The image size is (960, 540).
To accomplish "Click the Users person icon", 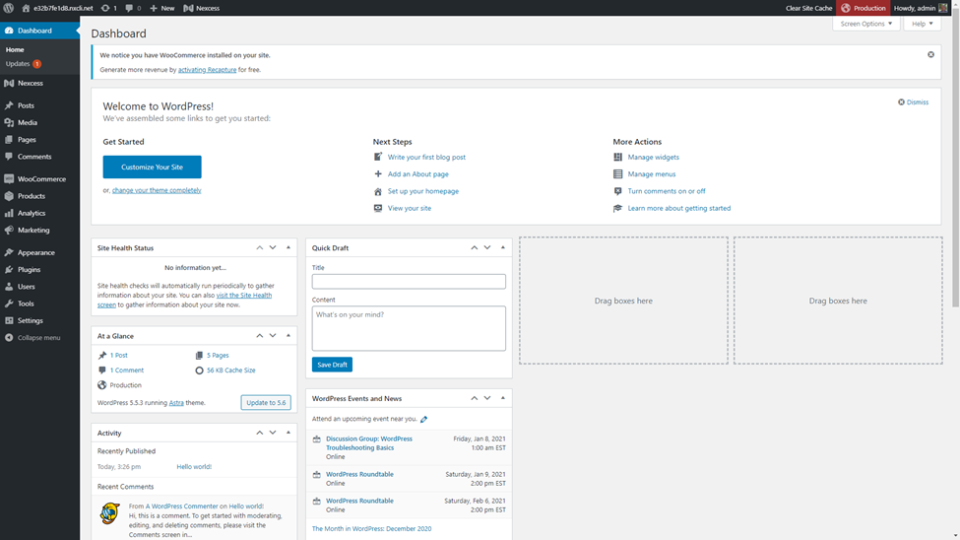I will (x=9, y=287).
